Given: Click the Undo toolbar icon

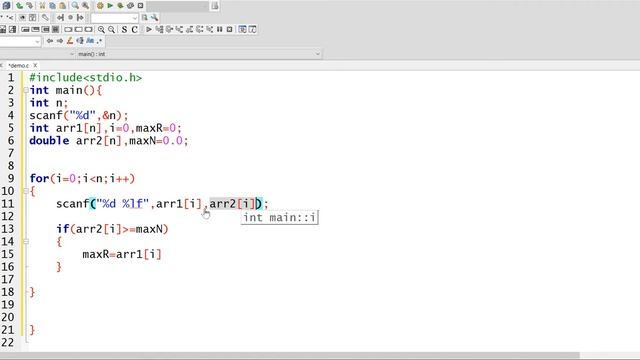Looking at the screenshot, I should click(x=20, y=6).
